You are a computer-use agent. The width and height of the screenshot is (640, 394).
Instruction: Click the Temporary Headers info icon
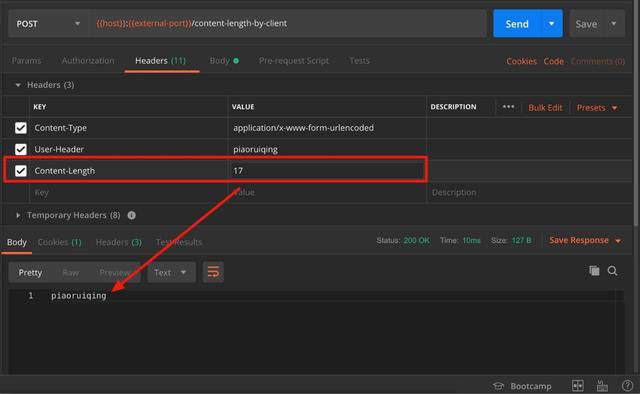click(131, 215)
